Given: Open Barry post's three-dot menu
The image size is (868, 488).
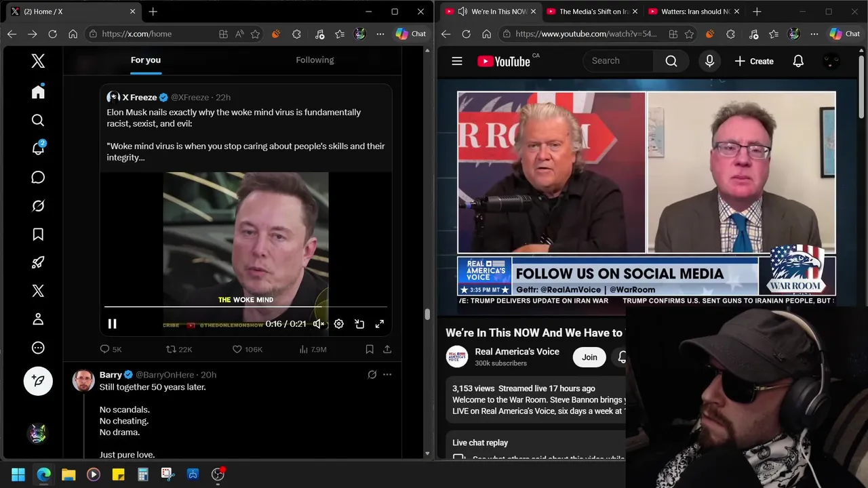Looking at the screenshot, I should [387, 374].
